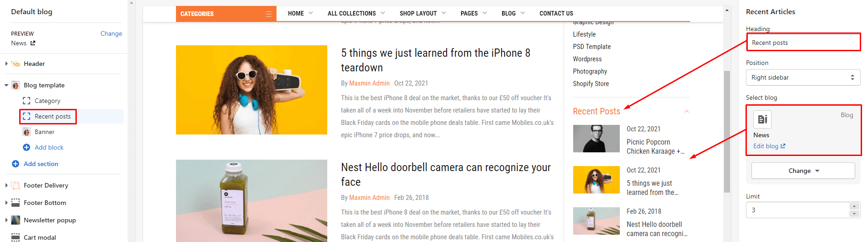
Task: Click the Heading input field
Action: (x=803, y=43)
